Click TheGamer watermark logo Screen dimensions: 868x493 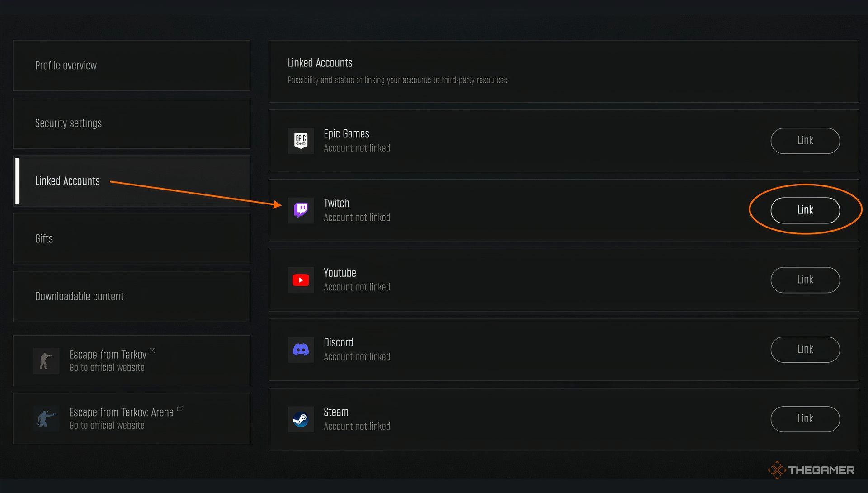pos(811,470)
